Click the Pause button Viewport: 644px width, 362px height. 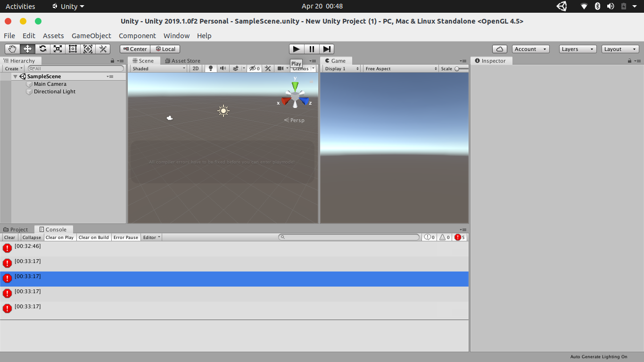pos(312,49)
